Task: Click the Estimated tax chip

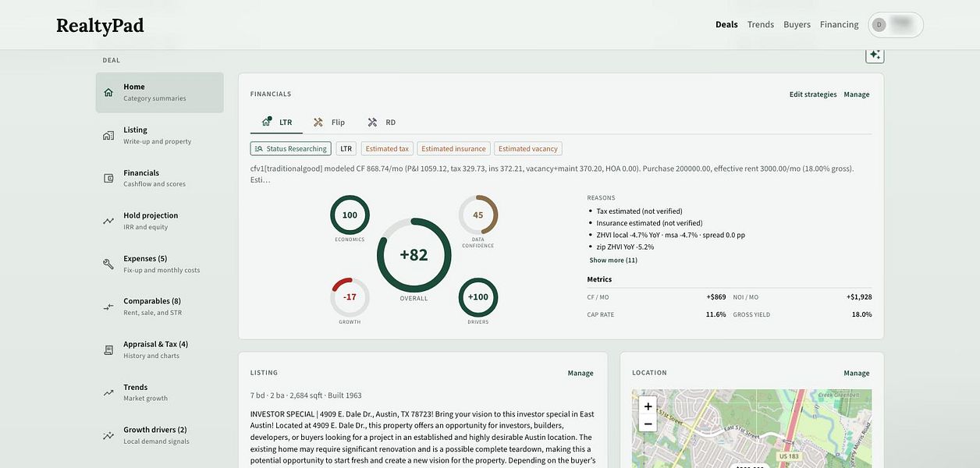Action: click(x=387, y=148)
